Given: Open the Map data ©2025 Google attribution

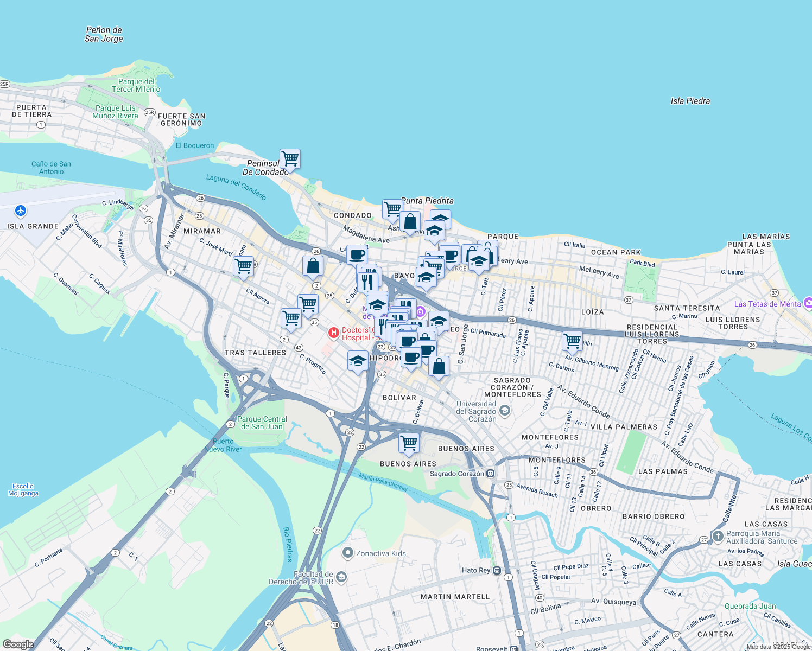Looking at the screenshot, I should click(778, 647).
